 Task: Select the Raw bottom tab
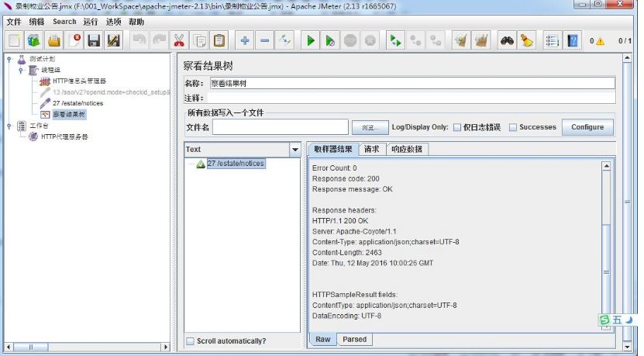(323, 339)
